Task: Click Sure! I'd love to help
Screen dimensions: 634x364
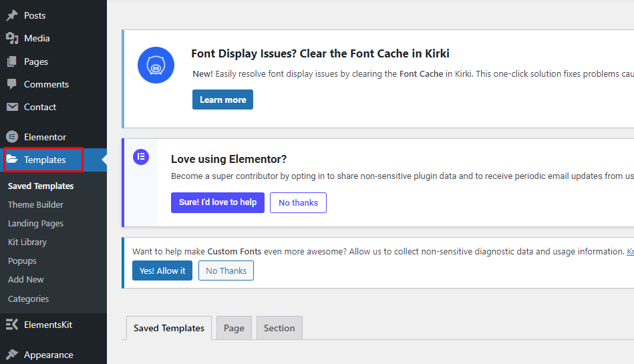Action: pos(218,202)
